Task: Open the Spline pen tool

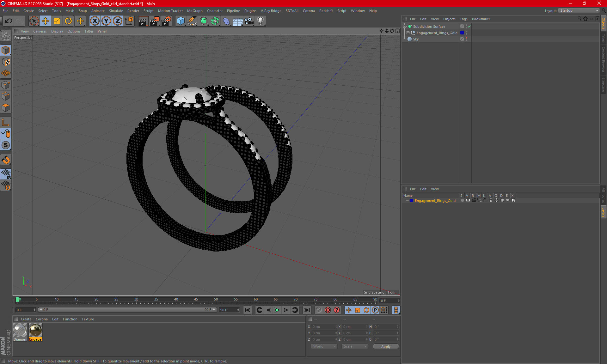Action: 192,21
